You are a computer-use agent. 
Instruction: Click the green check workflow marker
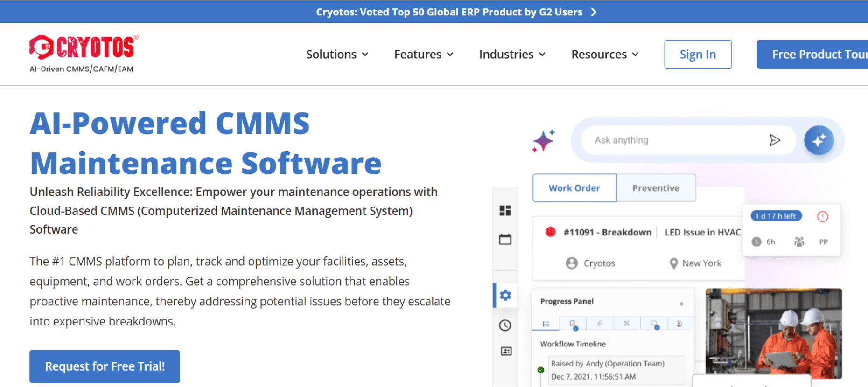[x=540, y=370]
